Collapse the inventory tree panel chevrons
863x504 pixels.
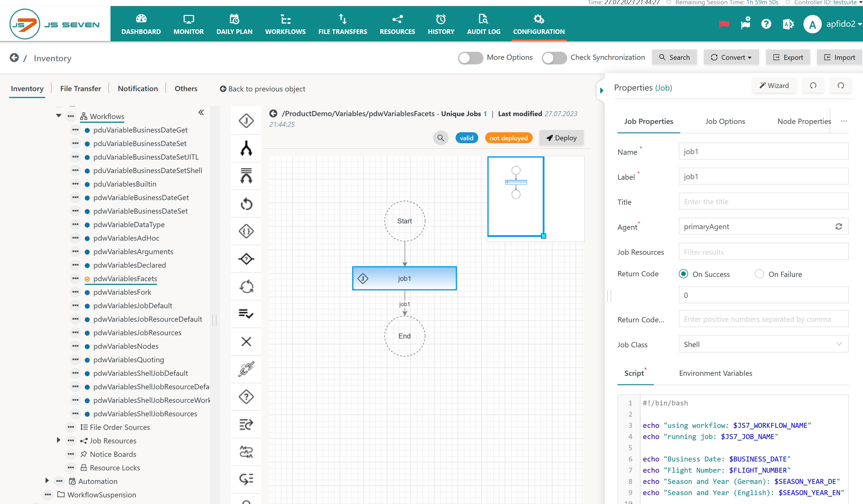(201, 112)
